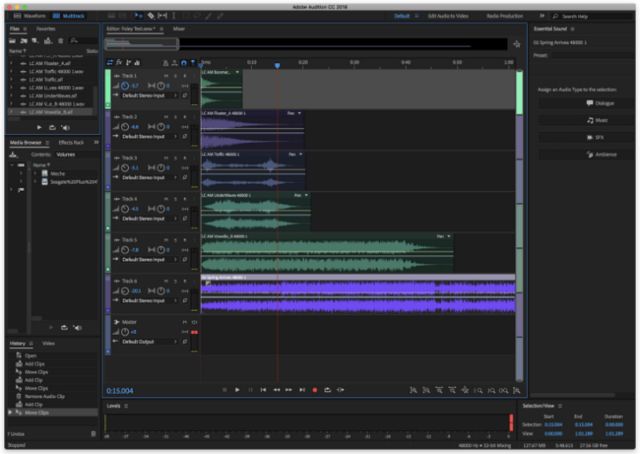The width and height of the screenshot is (640, 454).
Task: Adjust Master volume knob
Action: 125,332
